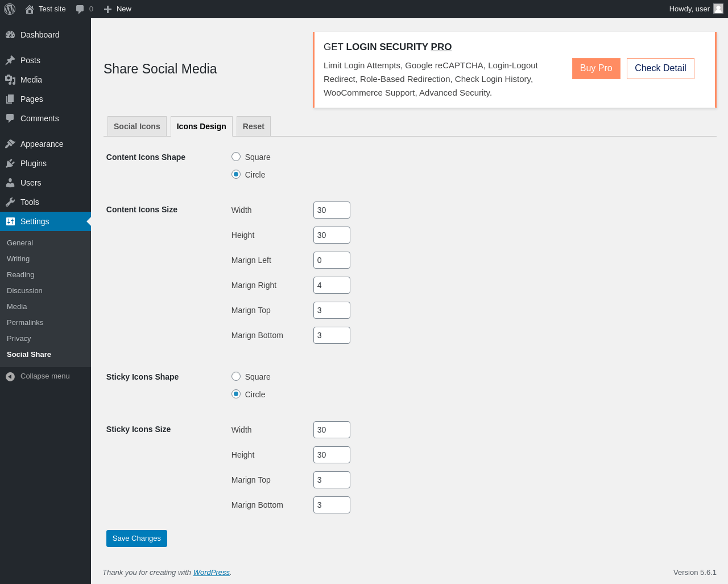The height and width of the screenshot is (584, 728).
Task: Click the Tools wrench icon
Action: [10, 202]
